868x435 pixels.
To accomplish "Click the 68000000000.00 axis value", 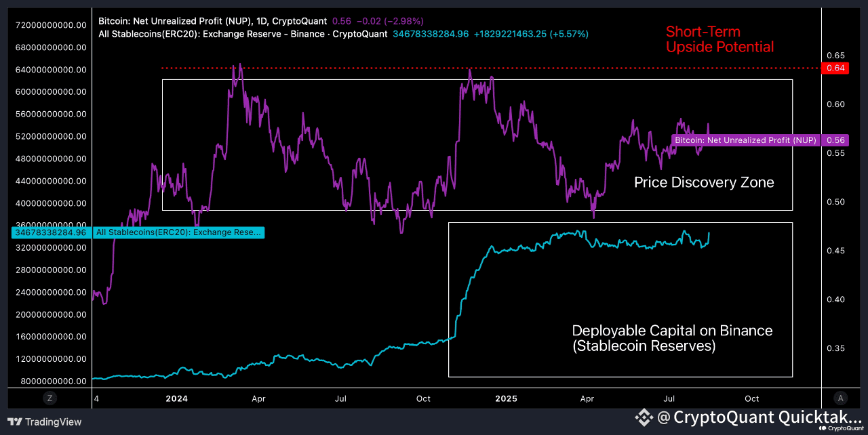I will pos(50,47).
